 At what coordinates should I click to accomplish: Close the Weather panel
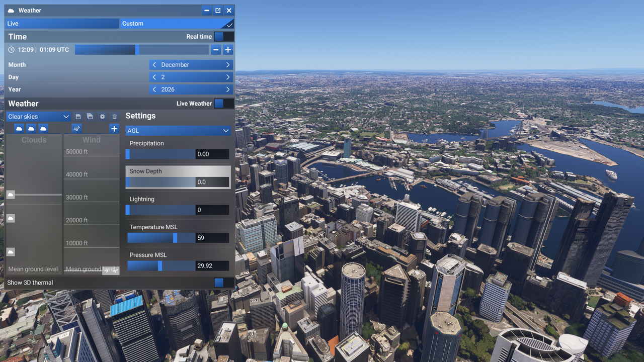tap(229, 11)
